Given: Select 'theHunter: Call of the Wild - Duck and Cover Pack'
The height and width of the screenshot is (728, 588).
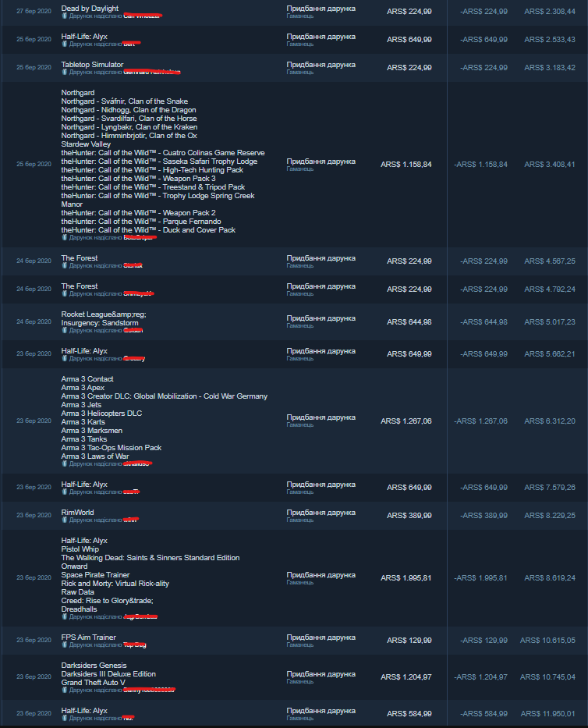Looking at the screenshot, I should pyautogui.click(x=148, y=230).
